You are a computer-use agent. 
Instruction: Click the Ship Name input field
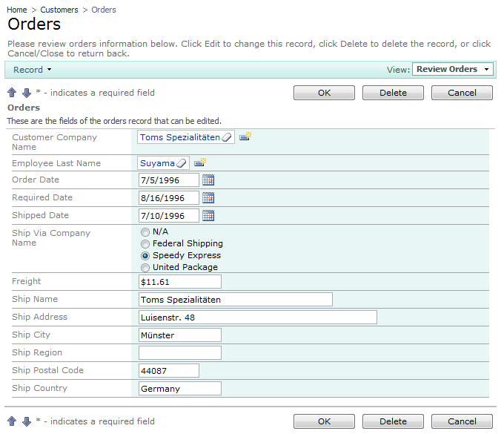tap(236, 300)
